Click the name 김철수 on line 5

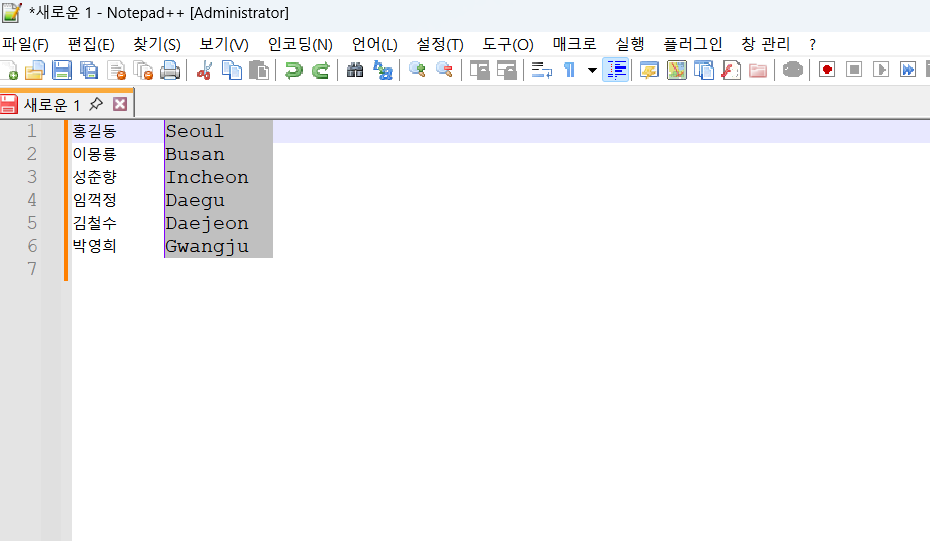point(94,224)
